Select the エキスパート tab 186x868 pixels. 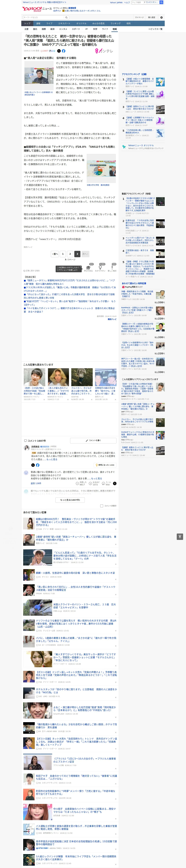point(64,24)
